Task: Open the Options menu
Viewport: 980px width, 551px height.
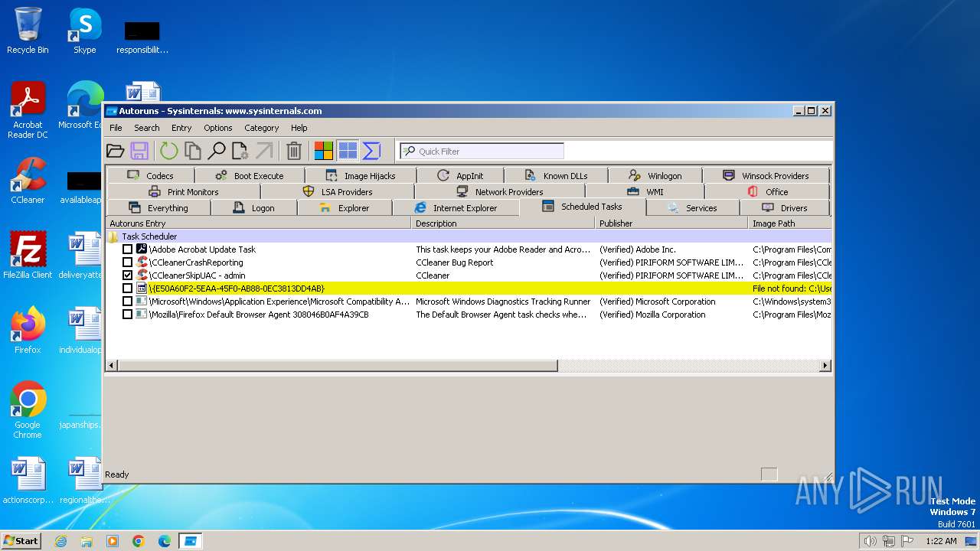Action: pos(218,128)
